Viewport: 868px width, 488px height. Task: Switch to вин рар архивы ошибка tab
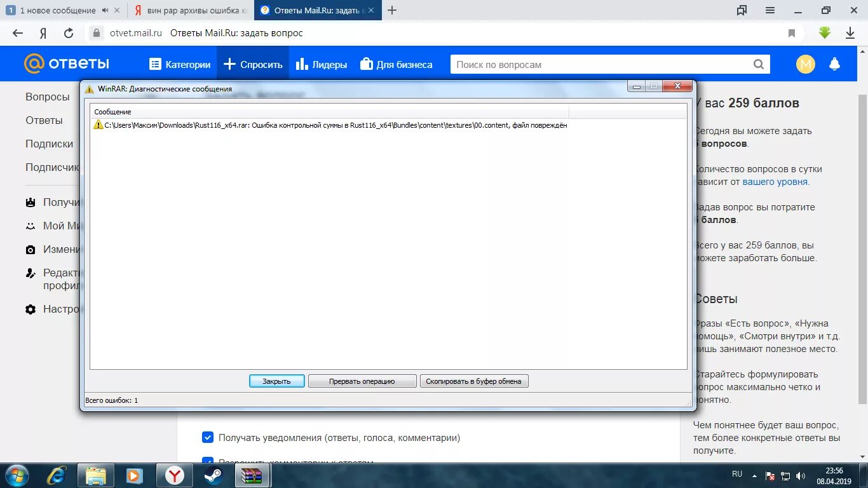(191, 10)
